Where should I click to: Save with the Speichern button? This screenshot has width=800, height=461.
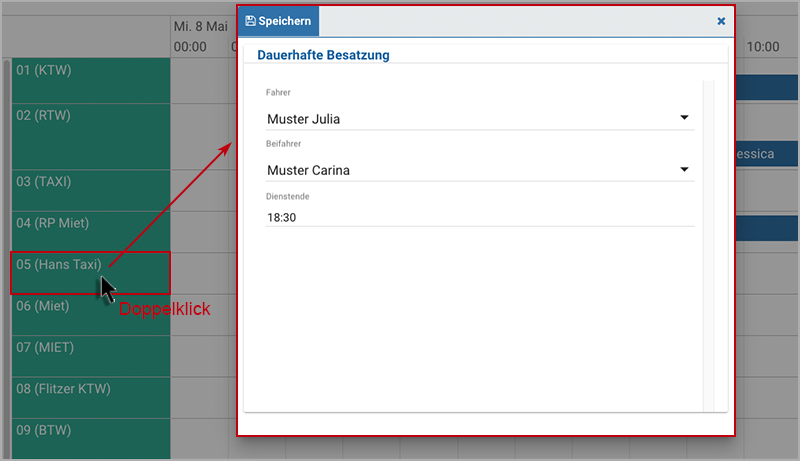279,21
